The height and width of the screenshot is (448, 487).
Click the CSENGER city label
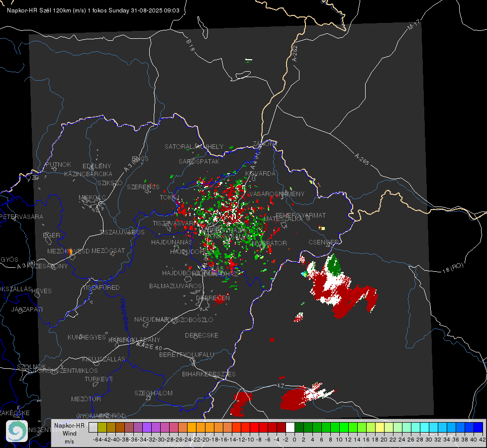[x=324, y=242]
